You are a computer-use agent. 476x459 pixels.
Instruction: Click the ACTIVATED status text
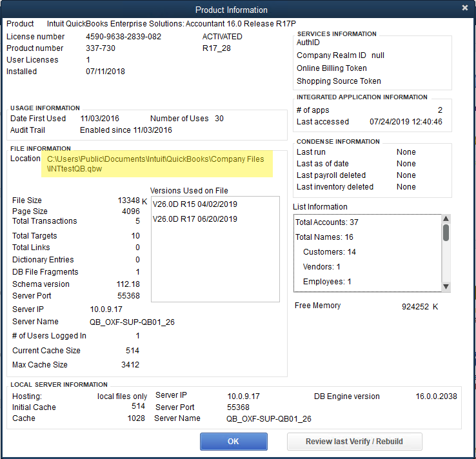[223, 37]
